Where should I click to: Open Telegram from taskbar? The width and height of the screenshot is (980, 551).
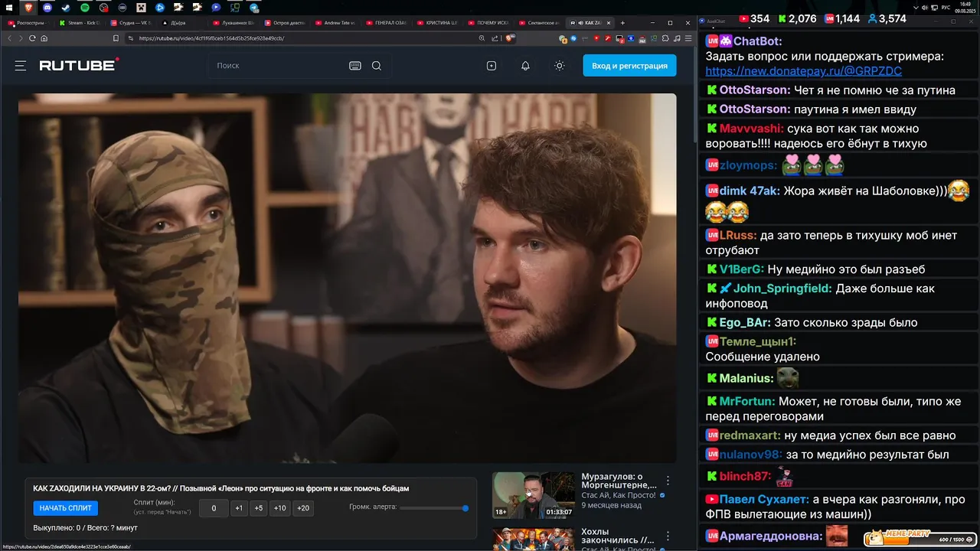pos(253,7)
